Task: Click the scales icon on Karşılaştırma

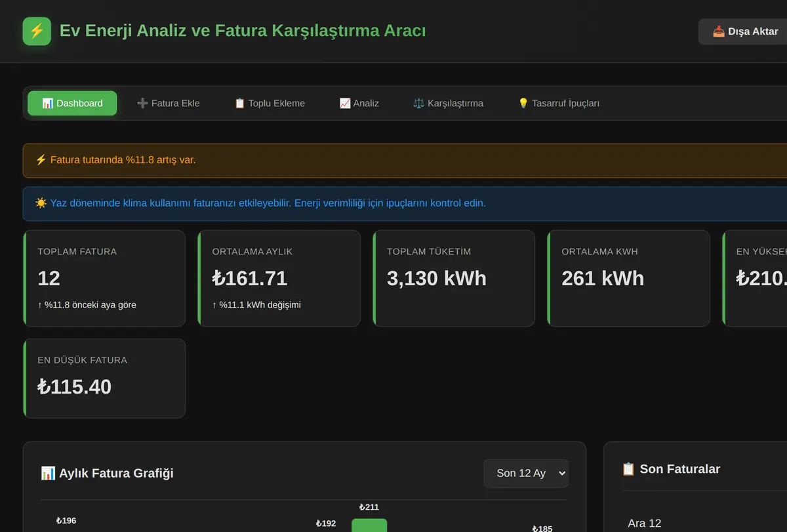Action: (x=419, y=103)
